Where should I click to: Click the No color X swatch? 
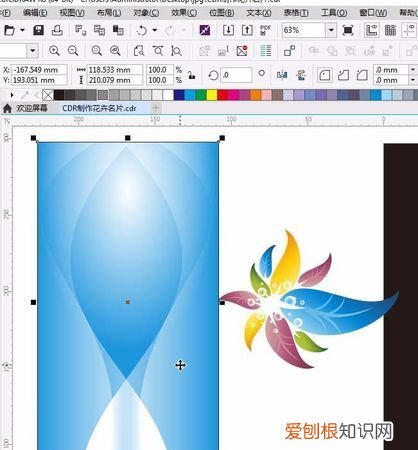tap(48, 95)
